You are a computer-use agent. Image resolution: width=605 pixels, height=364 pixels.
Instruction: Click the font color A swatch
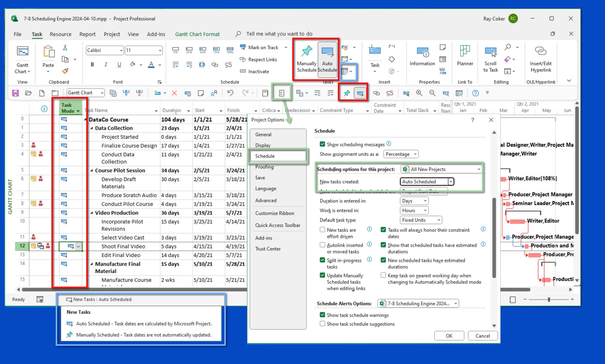tap(151, 65)
